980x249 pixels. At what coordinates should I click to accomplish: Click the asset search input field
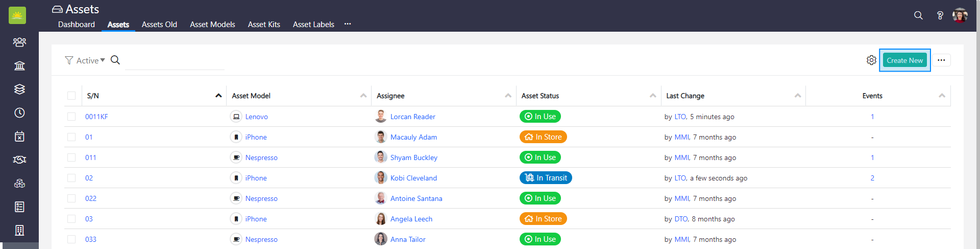pos(175,61)
